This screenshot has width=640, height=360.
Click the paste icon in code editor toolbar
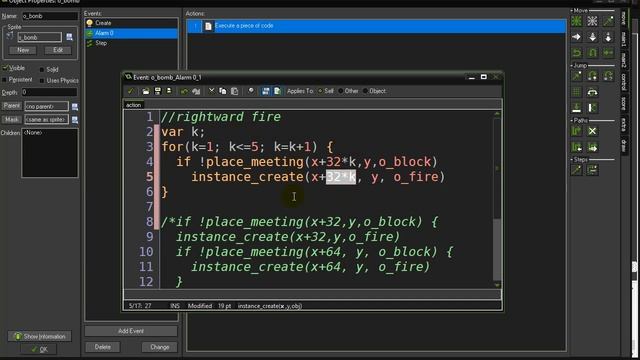coord(235,91)
